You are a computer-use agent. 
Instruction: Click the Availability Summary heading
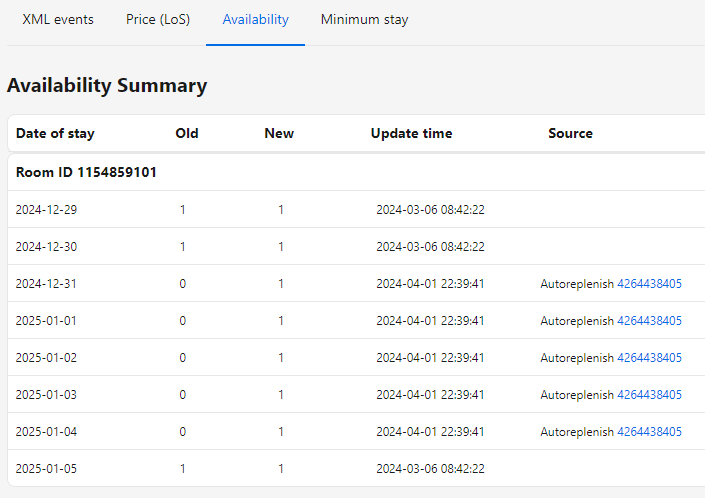[107, 86]
